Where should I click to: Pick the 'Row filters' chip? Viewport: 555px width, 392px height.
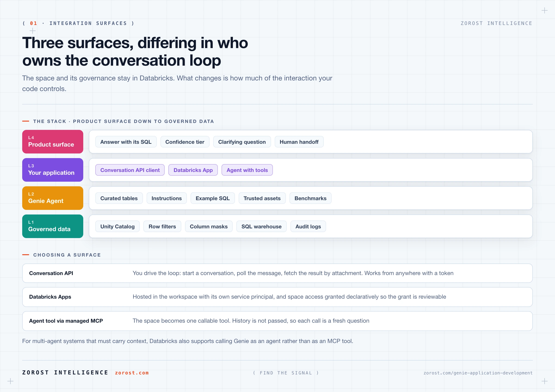pos(162,227)
